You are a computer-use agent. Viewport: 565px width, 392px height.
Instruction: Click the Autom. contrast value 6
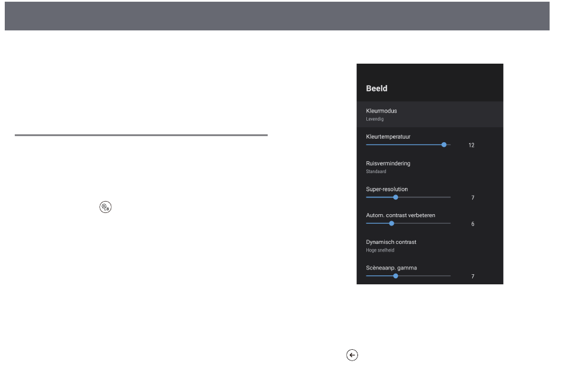[472, 224]
